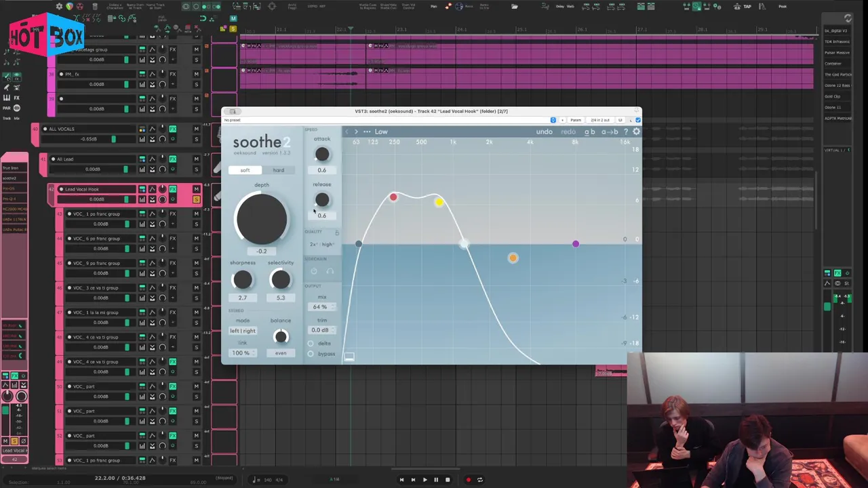Screen dimensions: 868x488
Task: Solo the VOC_ 6 po franc group track
Action: tap(196, 249)
